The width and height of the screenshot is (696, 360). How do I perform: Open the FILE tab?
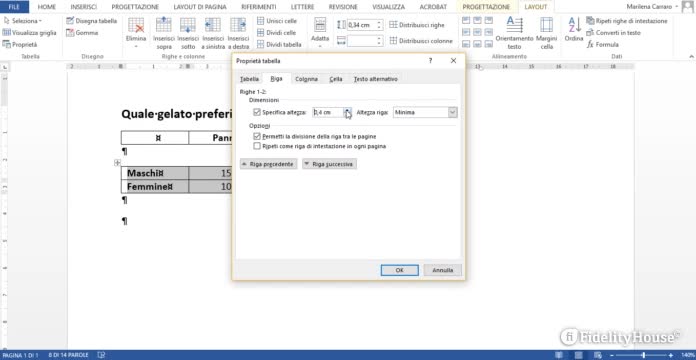[14, 7]
